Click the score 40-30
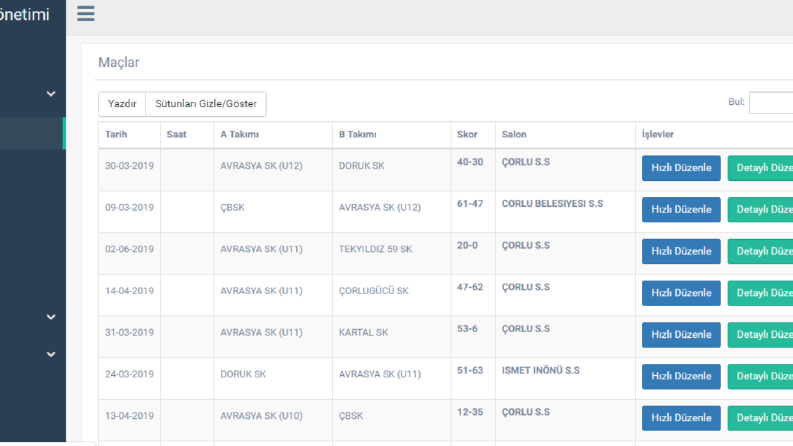Screen dimensions: 793x446 point(470,162)
